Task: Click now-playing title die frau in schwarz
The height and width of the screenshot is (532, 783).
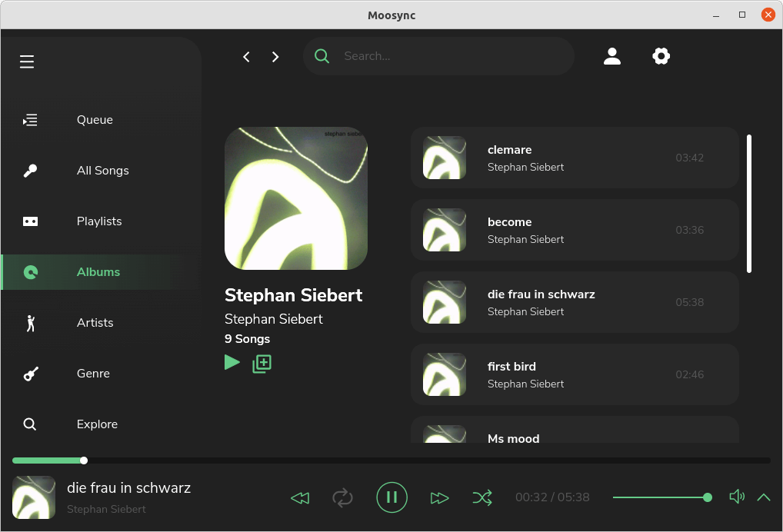Action: pos(129,487)
